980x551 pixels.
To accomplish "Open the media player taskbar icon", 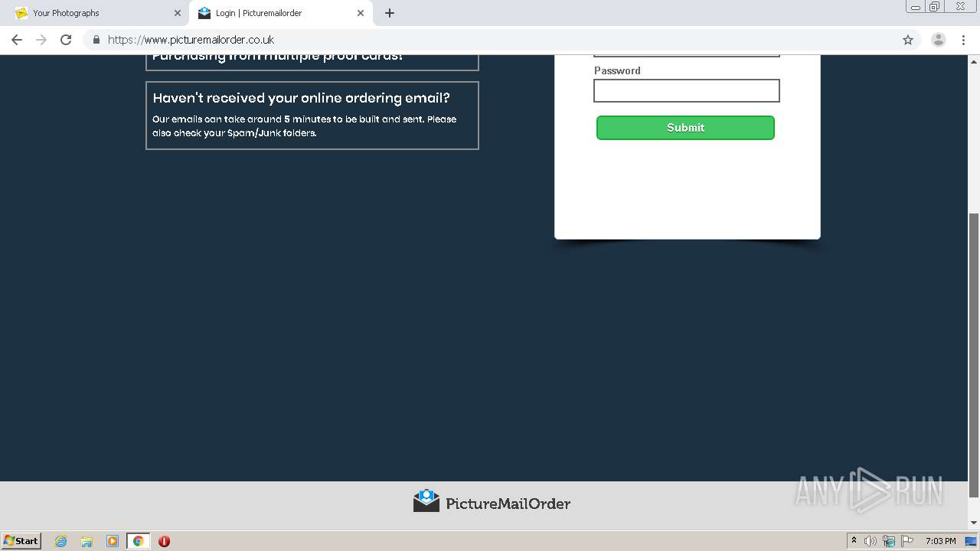I will [x=113, y=541].
